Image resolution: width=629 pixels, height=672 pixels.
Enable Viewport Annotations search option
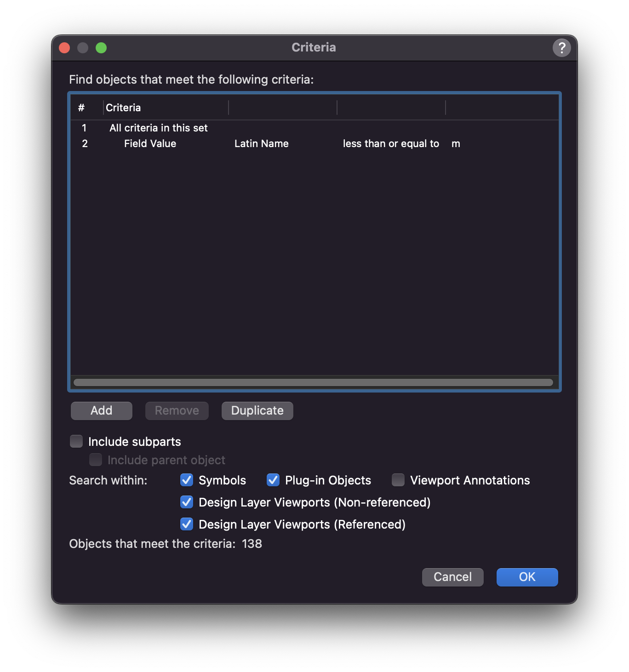tap(398, 480)
